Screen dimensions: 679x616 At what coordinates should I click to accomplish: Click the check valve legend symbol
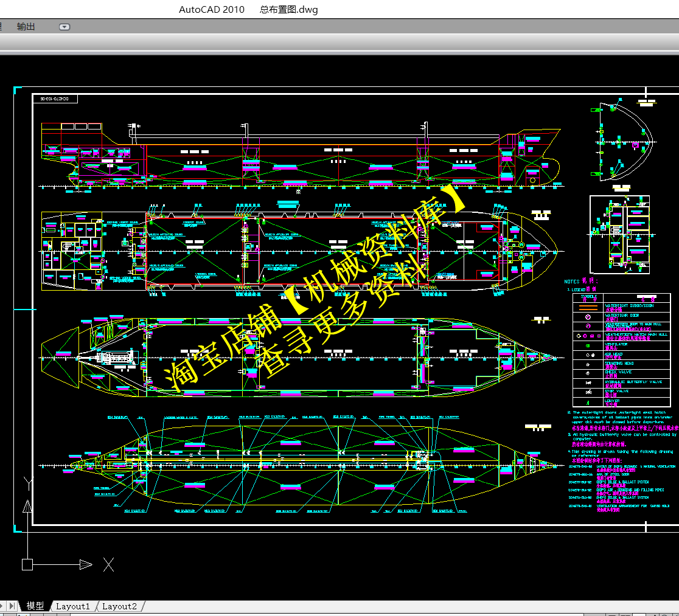[588, 373]
